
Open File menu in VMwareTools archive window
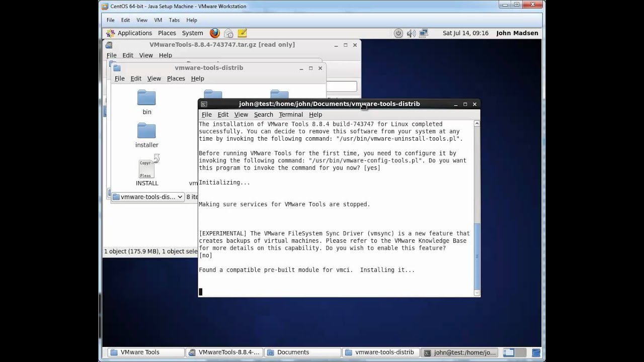(x=111, y=55)
